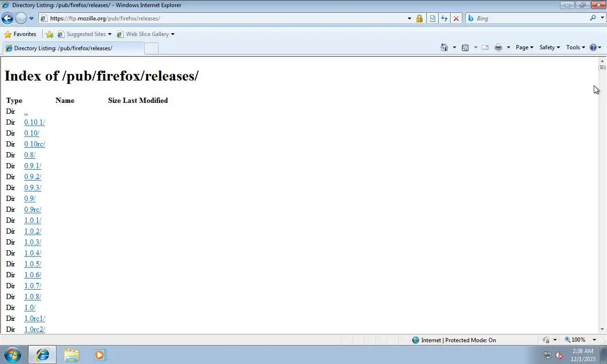Click Internet Explorer taskbar icon
Screen dimensions: 607x364
click(x=42, y=355)
